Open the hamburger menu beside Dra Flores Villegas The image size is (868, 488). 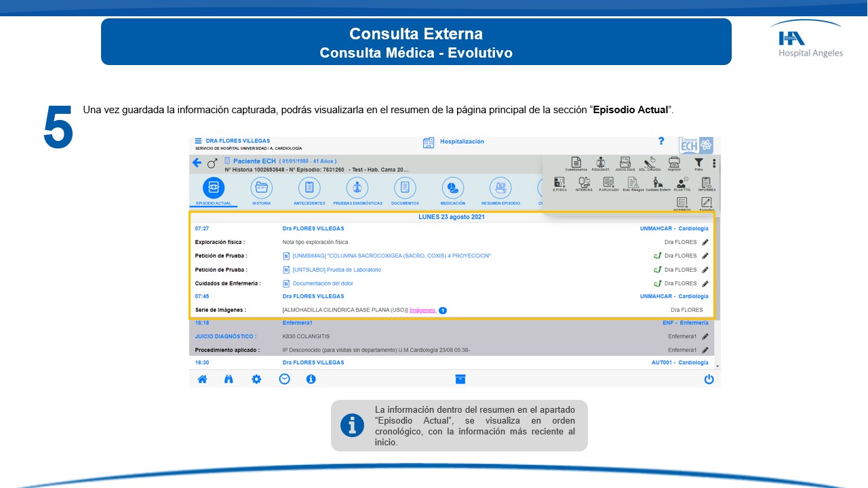[x=198, y=141]
